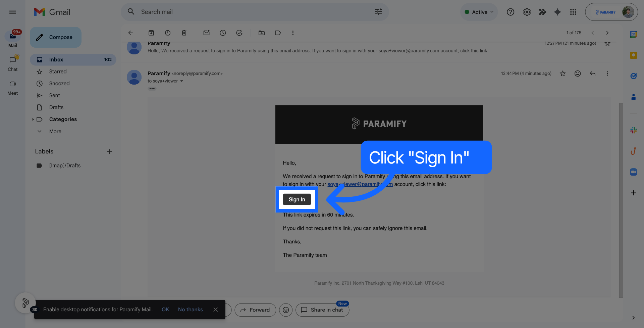Mark conversation as unread
644x328 pixels.
206,33
